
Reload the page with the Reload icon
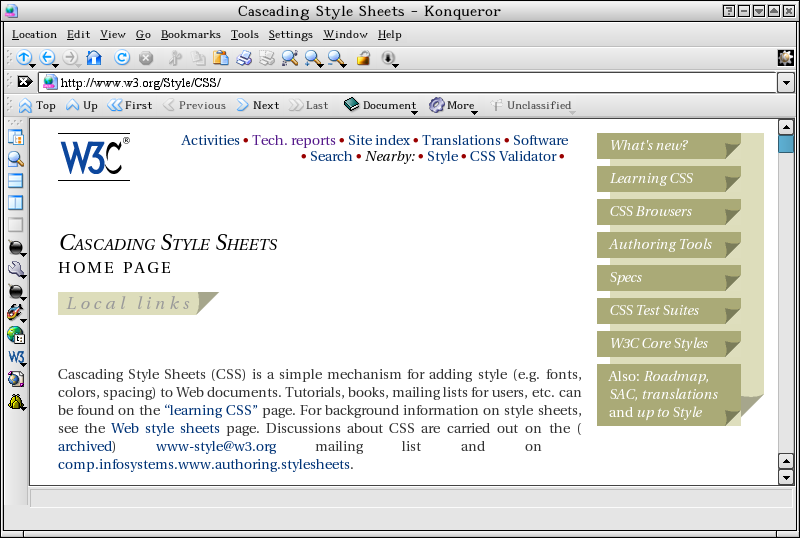pos(122,58)
